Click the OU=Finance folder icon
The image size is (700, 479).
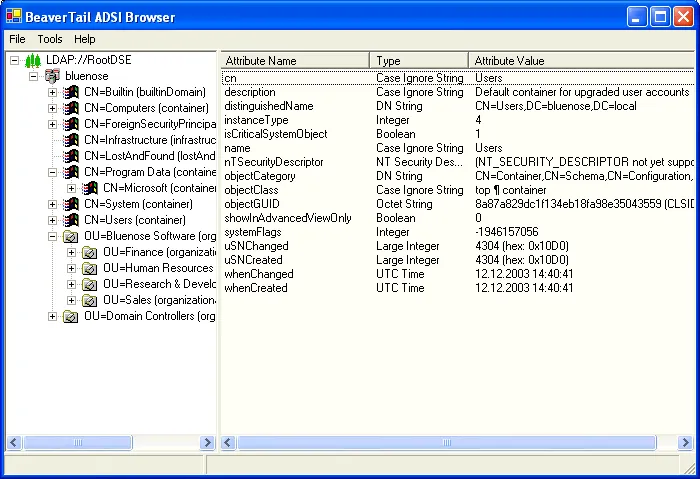[x=90, y=253]
